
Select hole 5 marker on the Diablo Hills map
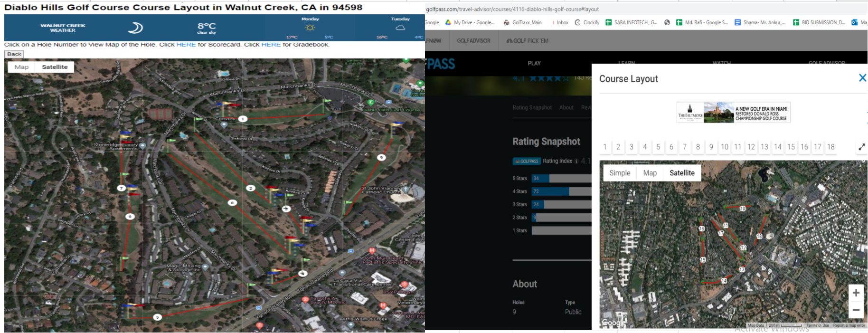[158, 317]
